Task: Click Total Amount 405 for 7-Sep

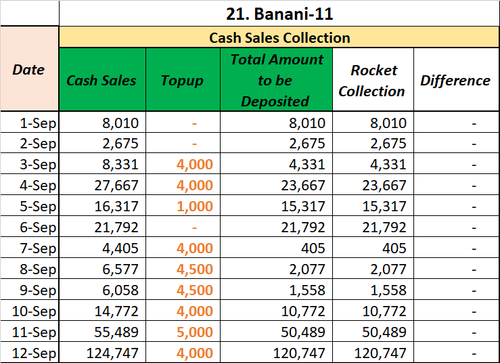Action: point(276,248)
